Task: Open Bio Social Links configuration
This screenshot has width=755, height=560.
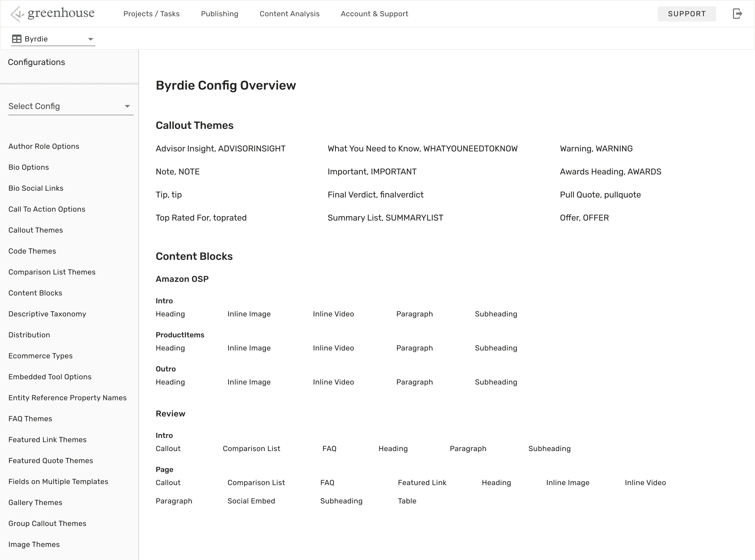Action: (x=36, y=189)
